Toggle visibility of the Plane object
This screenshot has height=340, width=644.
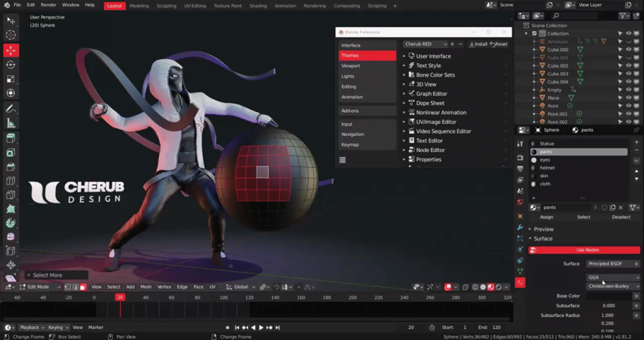629,98
